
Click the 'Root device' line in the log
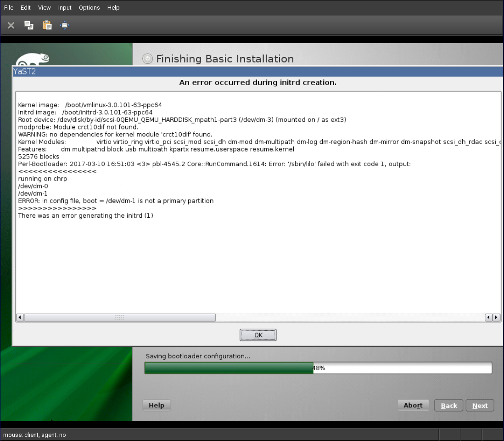coord(182,119)
